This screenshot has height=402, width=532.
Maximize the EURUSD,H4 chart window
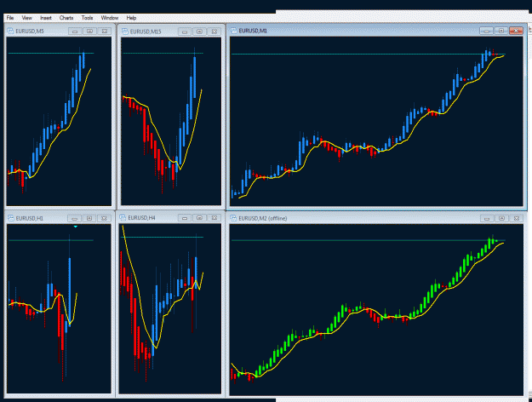(x=199, y=218)
